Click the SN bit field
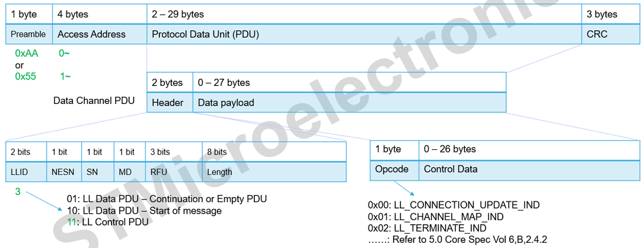644x248 pixels. tap(97, 172)
